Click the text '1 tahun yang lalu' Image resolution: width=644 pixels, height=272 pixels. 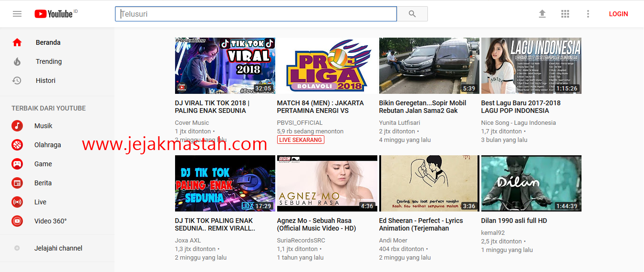pos(300,258)
